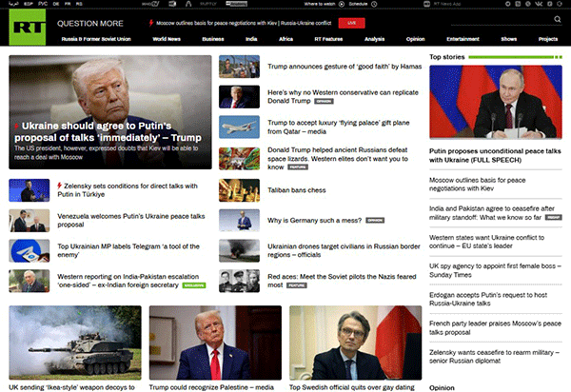Open the Shows section
Screen dimensions: 571x392
(509, 39)
